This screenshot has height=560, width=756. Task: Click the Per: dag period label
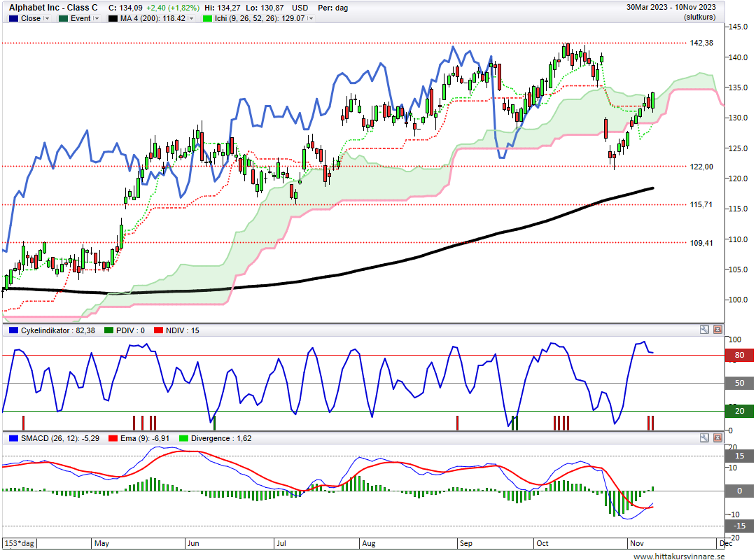[332, 8]
